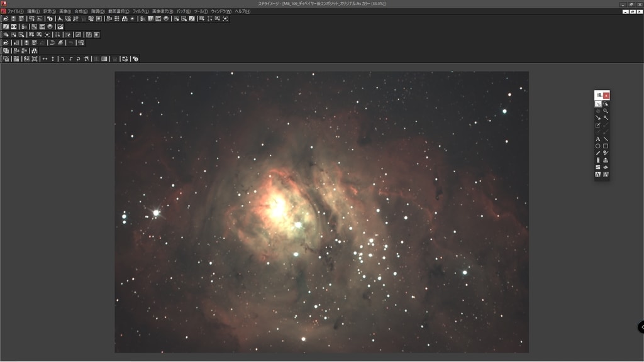
Task: Open the フィルタ(L) menu
Action: click(140, 11)
